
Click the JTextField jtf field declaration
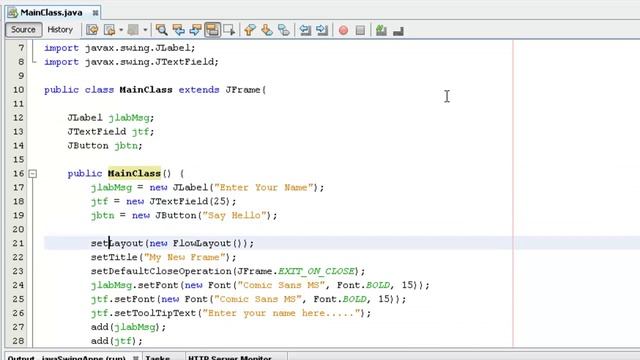click(x=111, y=132)
